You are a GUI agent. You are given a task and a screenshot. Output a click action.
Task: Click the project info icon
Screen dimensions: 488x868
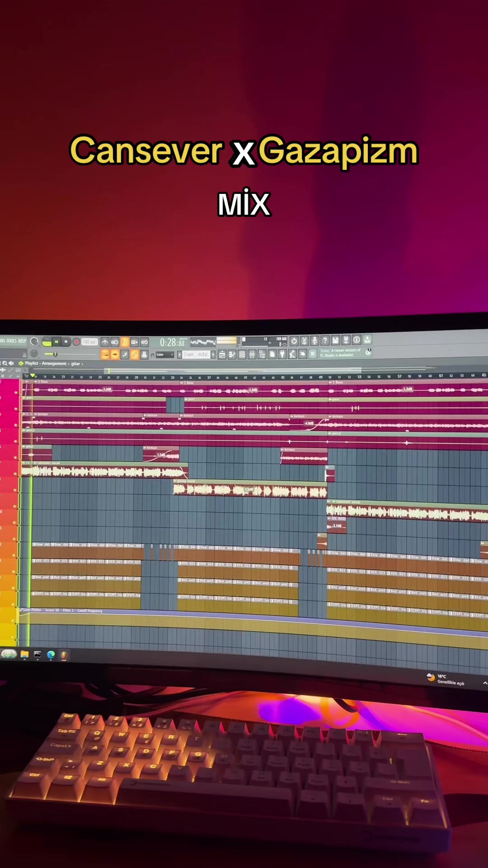pos(357,340)
